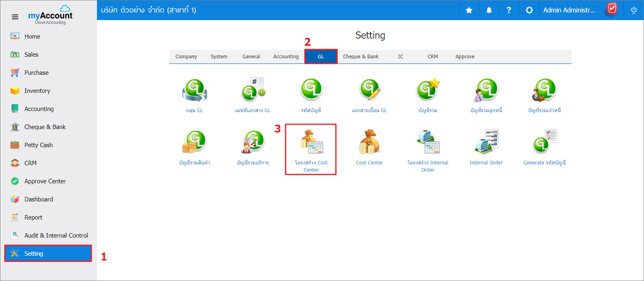Click the favorites star icon
This screenshot has height=281, width=644.
click(469, 10)
